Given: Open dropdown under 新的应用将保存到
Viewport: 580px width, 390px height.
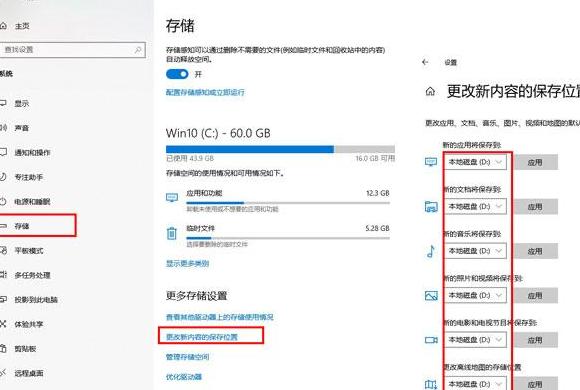Looking at the screenshot, I should [x=475, y=162].
